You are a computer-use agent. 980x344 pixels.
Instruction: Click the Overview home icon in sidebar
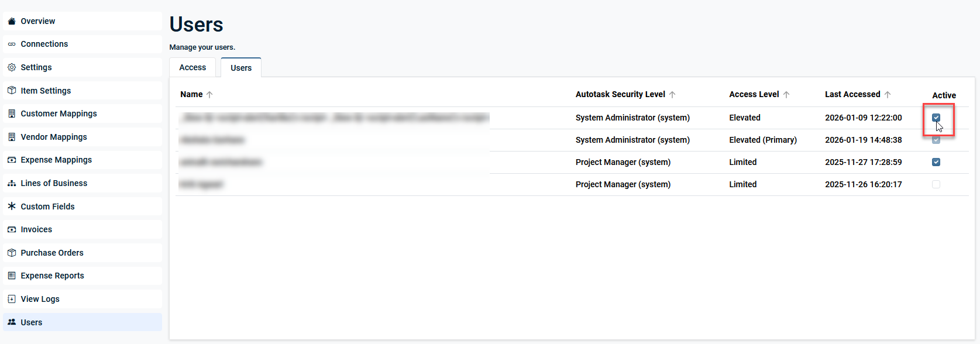12,21
